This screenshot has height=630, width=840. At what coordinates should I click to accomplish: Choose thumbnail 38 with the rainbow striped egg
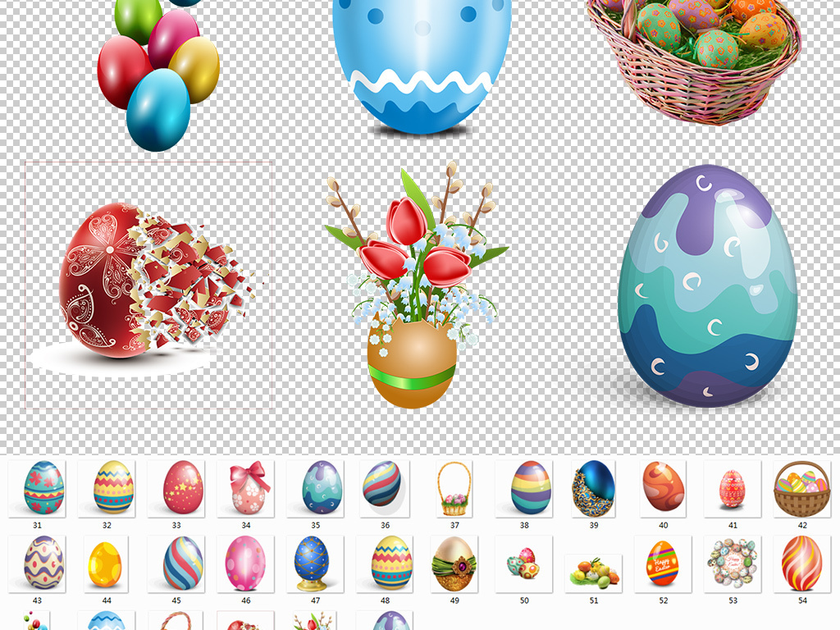530,487
